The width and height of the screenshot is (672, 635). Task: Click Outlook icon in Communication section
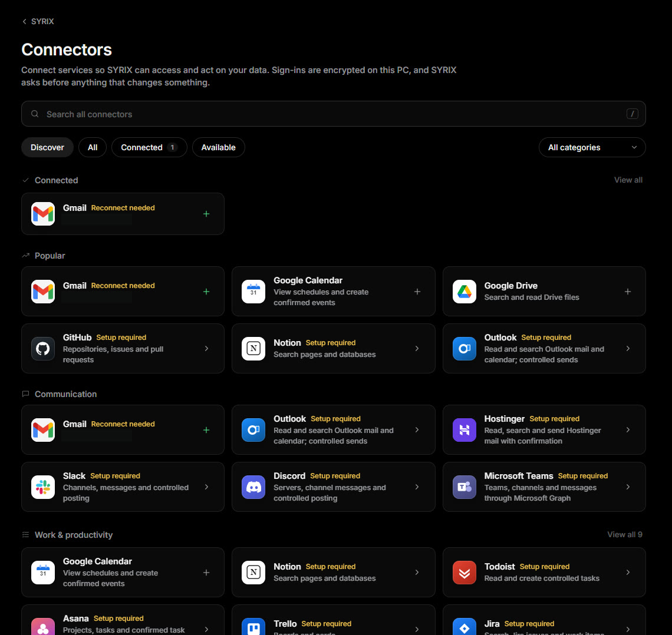pyautogui.click(x=253, y=430)
